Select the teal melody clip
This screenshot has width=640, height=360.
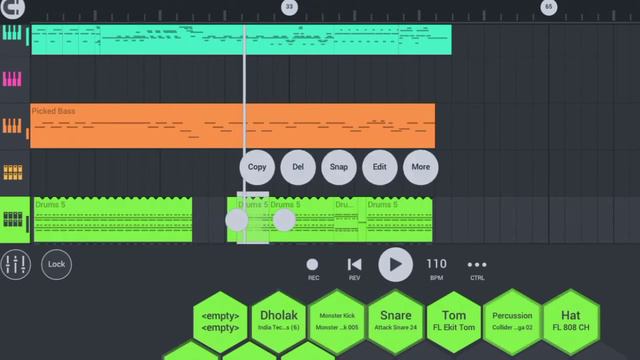click(241, 40)
